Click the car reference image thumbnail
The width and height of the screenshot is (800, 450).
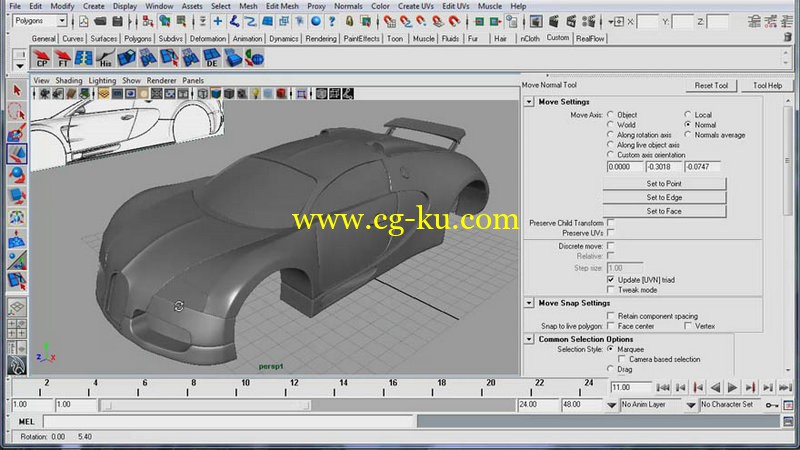128,133
